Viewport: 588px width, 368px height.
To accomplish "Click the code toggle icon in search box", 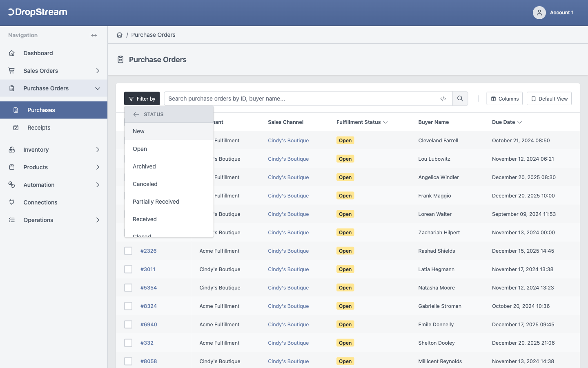I will [x=443, y=99].
